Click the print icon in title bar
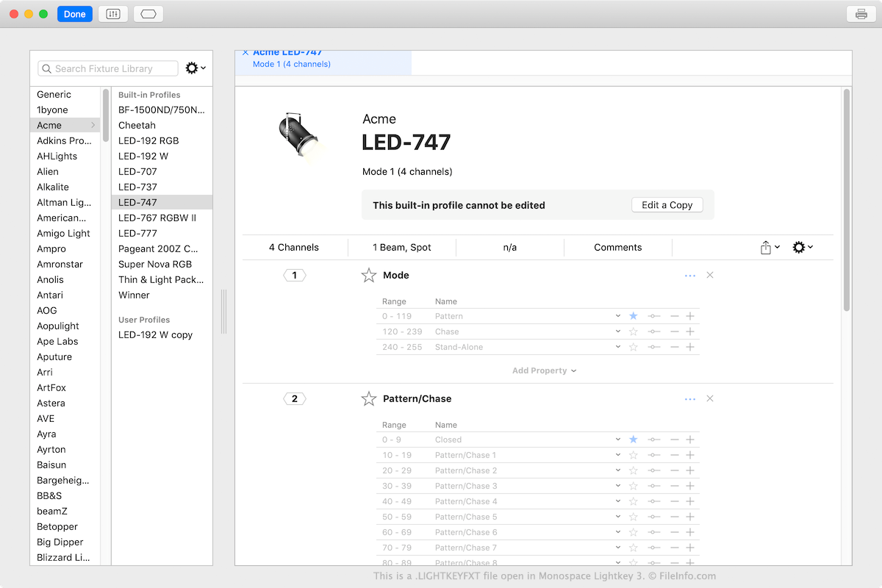The height and width of the screenshot is (588, 882). point(861,14)
